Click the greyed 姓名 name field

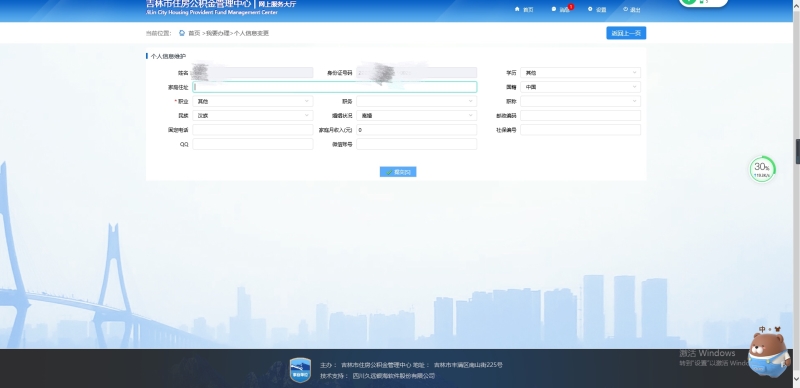pyautogui.click(x=253, y=72)
